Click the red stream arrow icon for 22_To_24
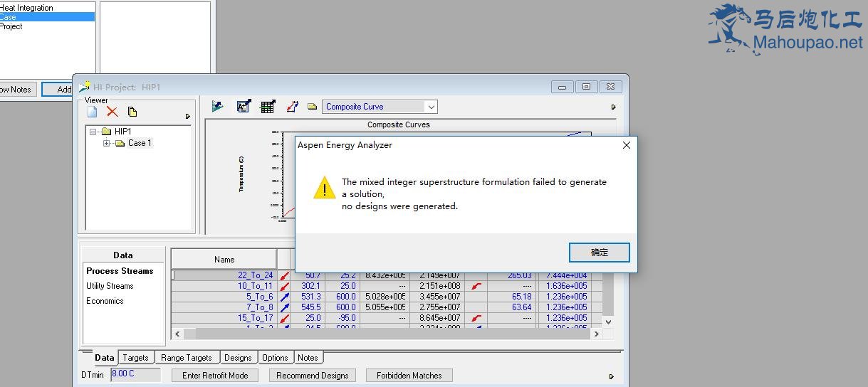The width and height of the screenshot is (868, 387). tap(284, 275)
